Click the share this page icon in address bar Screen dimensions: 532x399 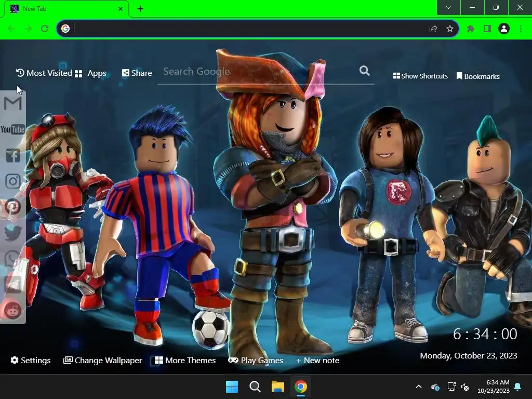[x=433, y=29]
